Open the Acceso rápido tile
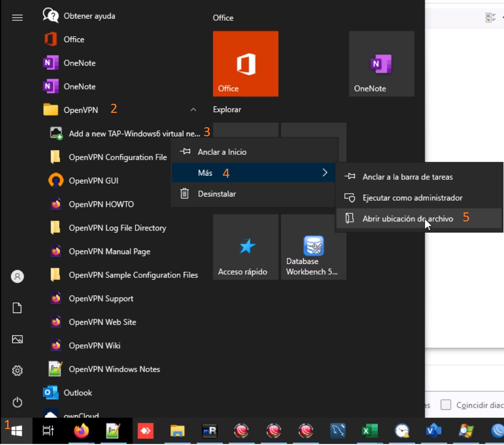 [x=245, y=247]
